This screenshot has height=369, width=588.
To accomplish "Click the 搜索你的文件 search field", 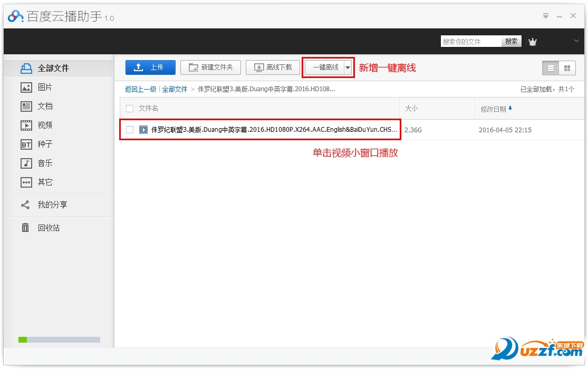I will coord(470,42).
